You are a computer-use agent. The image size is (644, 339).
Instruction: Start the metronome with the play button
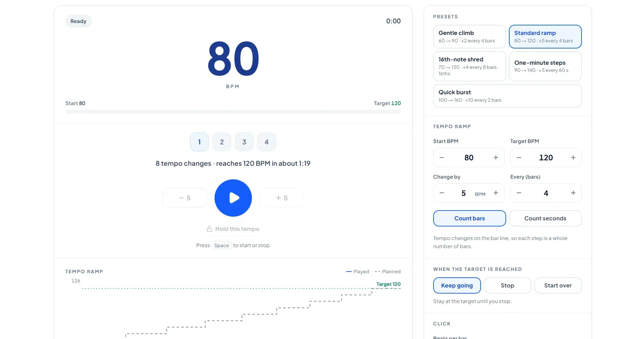click(233, 198)
